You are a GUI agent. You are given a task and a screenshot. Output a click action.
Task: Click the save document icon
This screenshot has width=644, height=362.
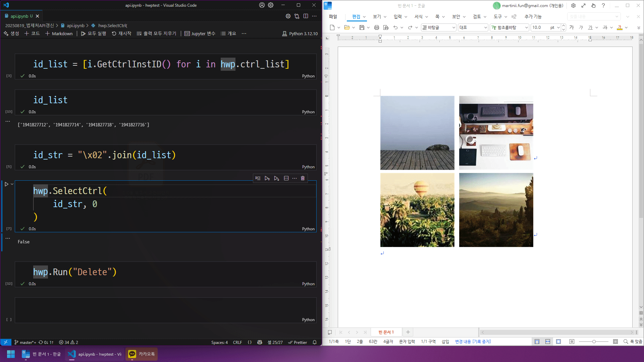tap(362, 27)
